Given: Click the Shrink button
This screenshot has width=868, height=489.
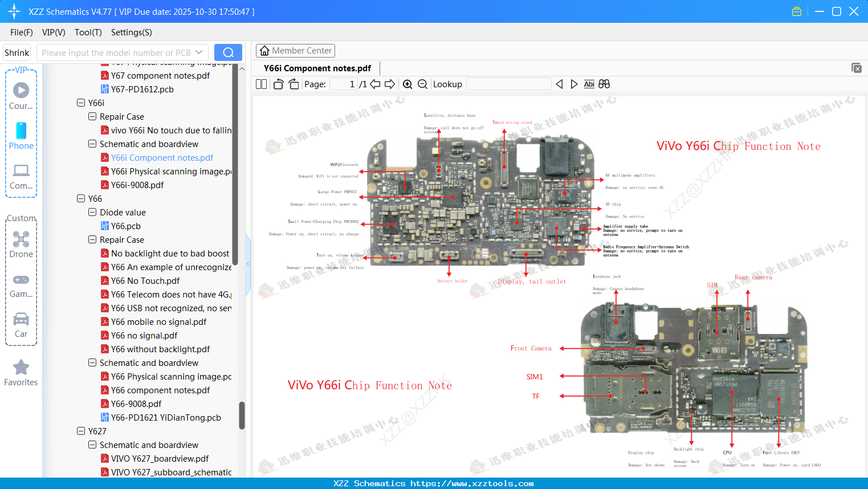Looking at the screenshot, I should 17,52.
